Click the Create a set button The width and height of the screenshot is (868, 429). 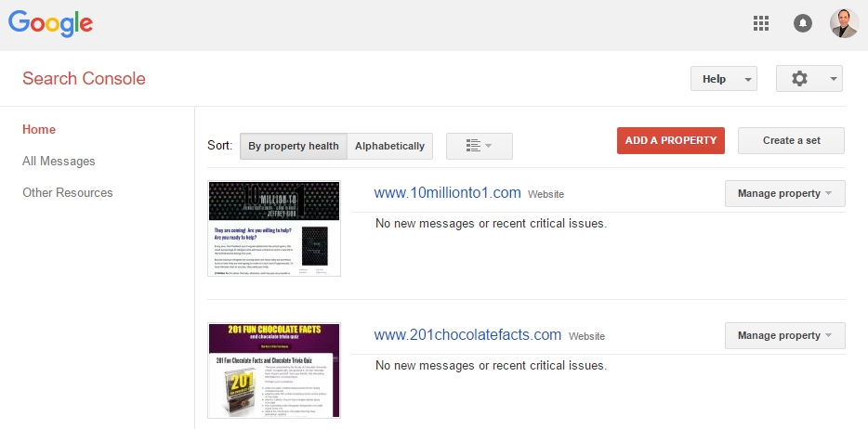coord(791,140)
